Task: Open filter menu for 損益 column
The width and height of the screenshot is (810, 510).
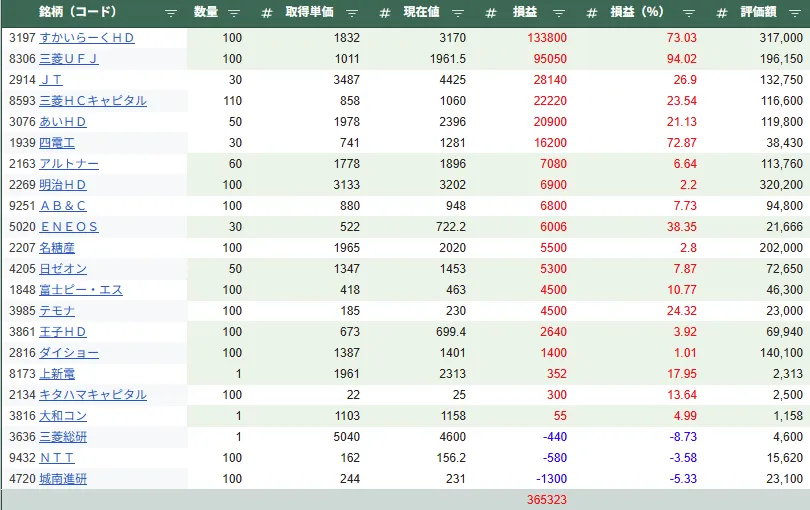Action: click(558, 13)
